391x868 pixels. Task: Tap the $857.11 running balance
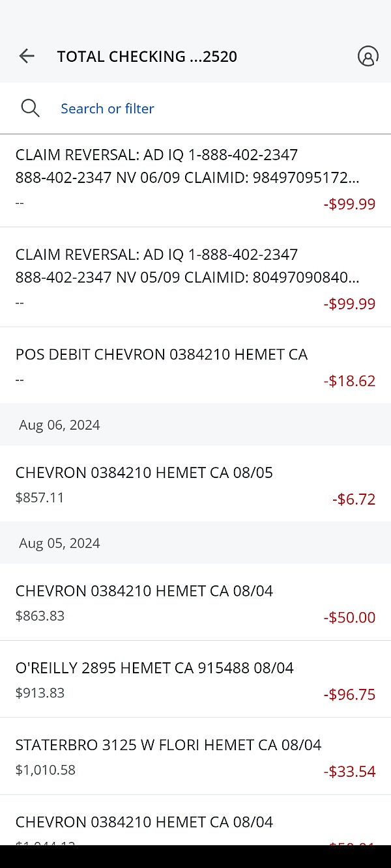(x=40, y=498)
